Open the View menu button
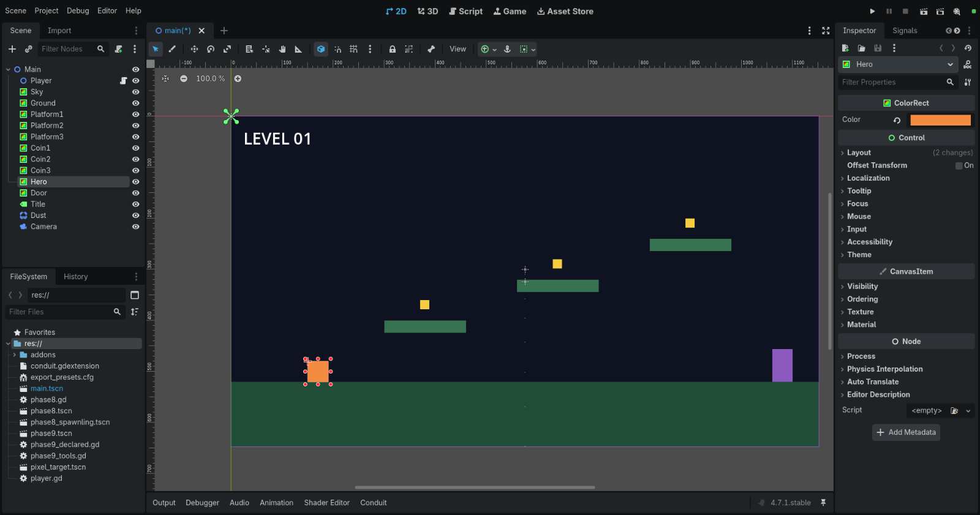The image size is (980, 515). (x=458, y=49)
